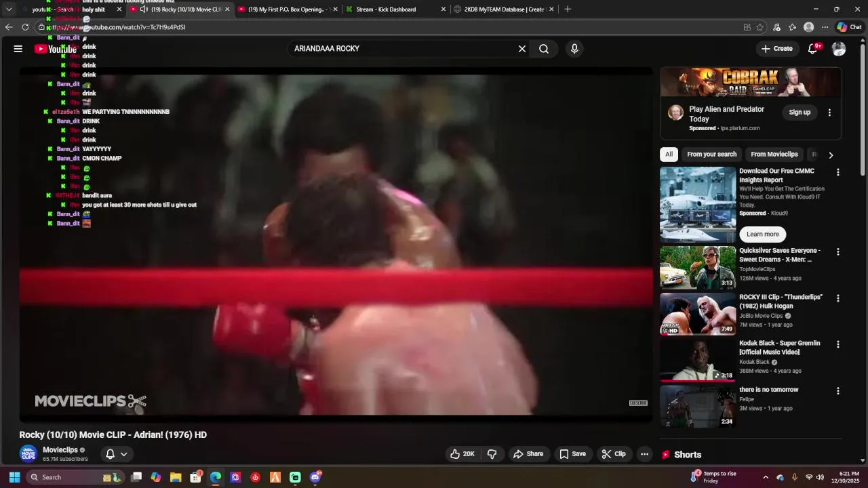Open the tab search dropdown in the browser
Viewport: 868px width, 488px height.
(9, 9)
